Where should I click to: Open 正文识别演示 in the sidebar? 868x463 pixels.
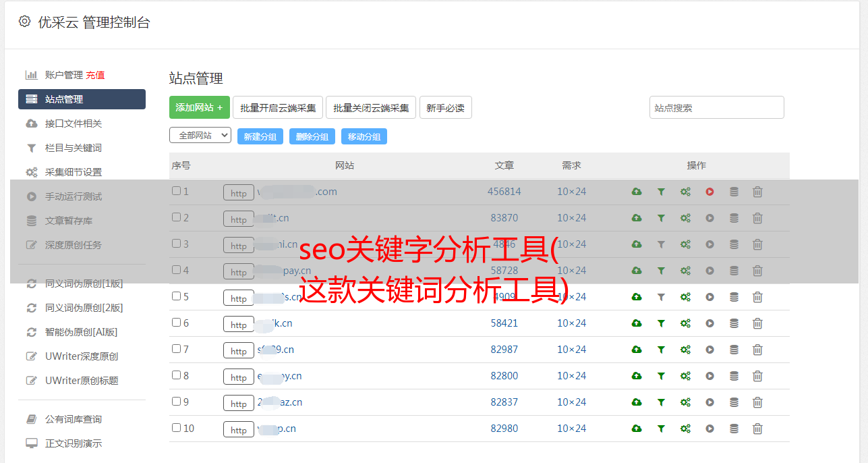coord(74,443)
